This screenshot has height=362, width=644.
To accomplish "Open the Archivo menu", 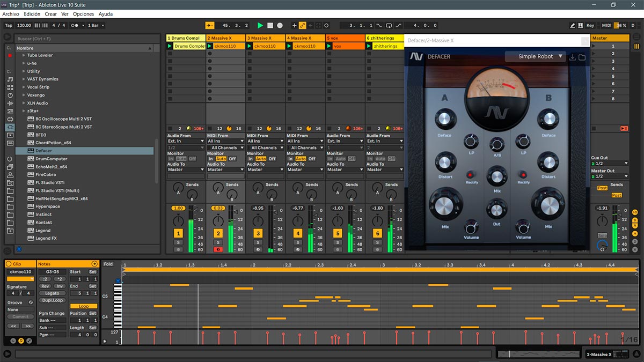I will [x=11, y=14].
